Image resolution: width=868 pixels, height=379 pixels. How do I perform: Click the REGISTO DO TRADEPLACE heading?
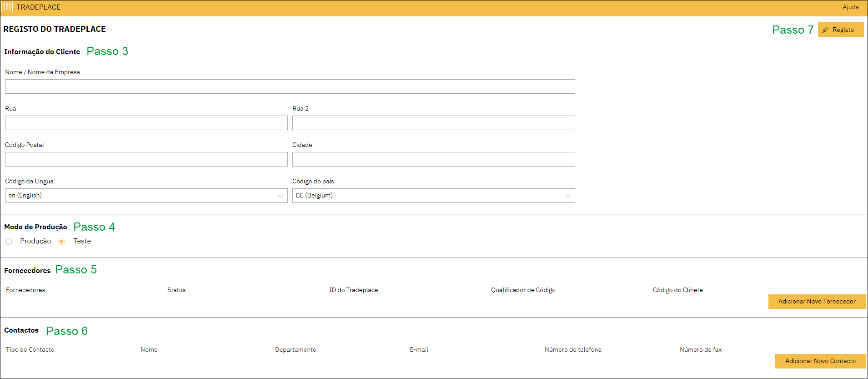tap(55, 29)
